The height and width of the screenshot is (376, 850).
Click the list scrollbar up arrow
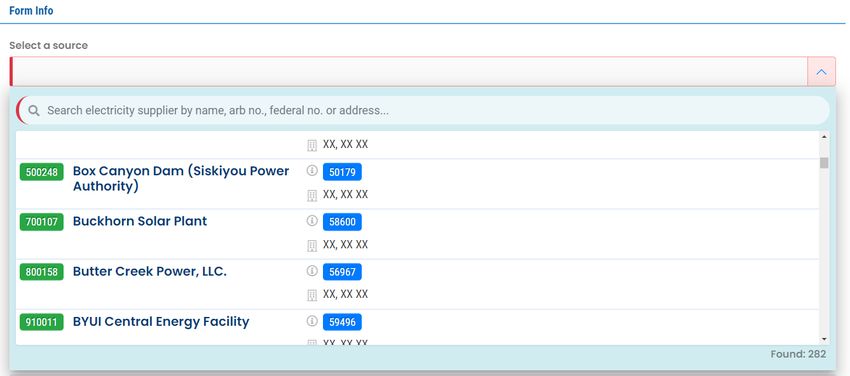tap(824, 137)
